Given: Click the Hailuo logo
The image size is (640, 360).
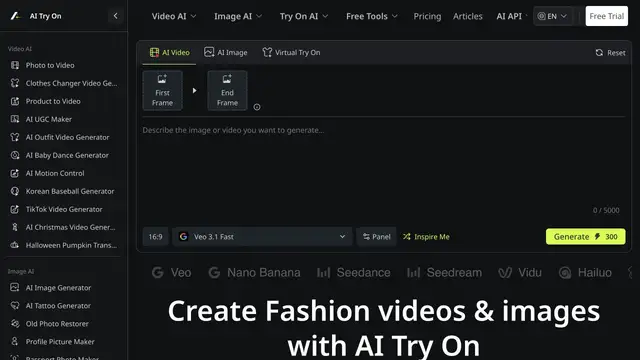Looking at the screenshot, I should tap(585, 273).
